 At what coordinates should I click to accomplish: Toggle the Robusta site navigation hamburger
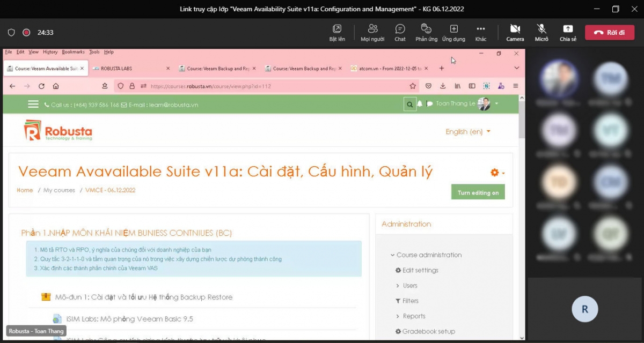coord(33,104)
